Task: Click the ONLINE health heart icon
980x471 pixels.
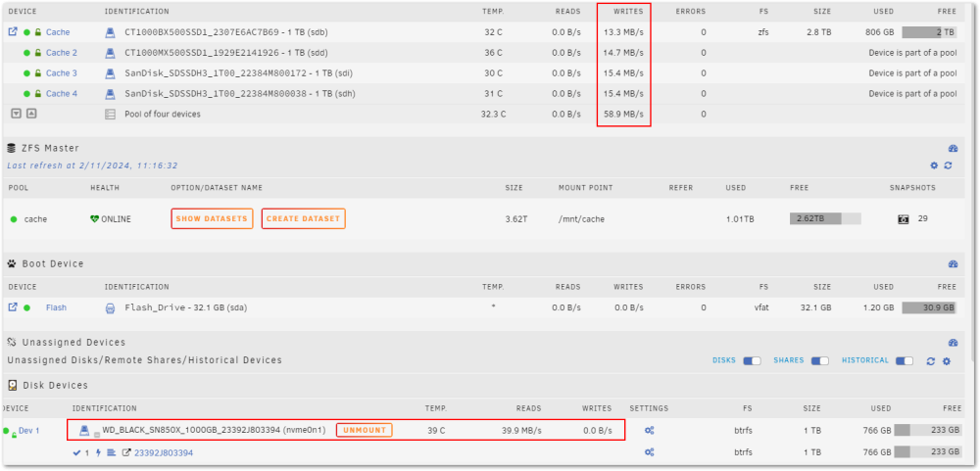Action: [x=95, y=219]
